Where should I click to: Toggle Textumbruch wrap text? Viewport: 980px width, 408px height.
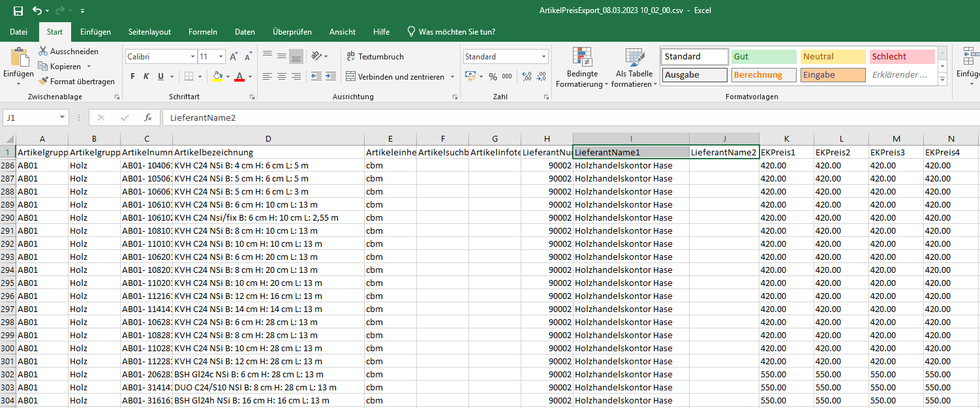tap(376, 57)
